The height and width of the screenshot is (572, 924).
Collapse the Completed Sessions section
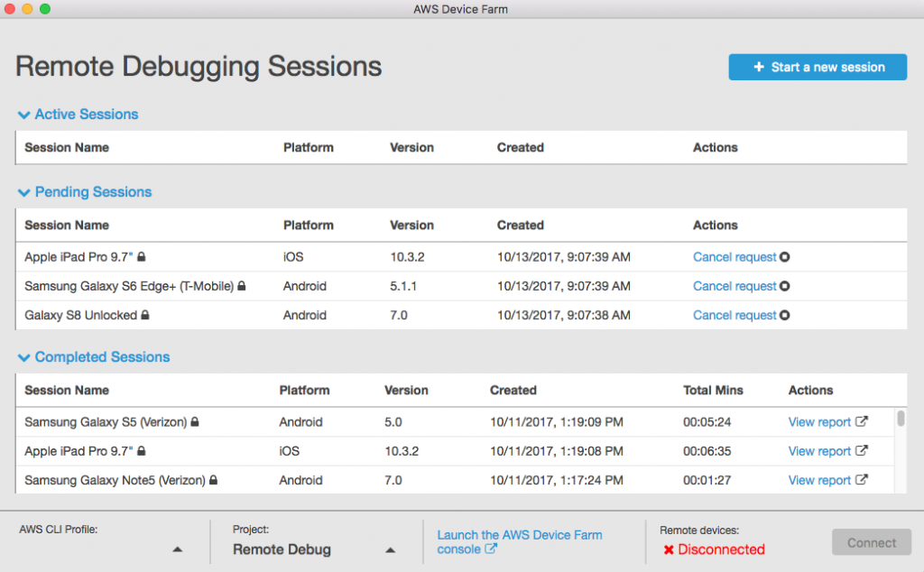pos(23,357)
